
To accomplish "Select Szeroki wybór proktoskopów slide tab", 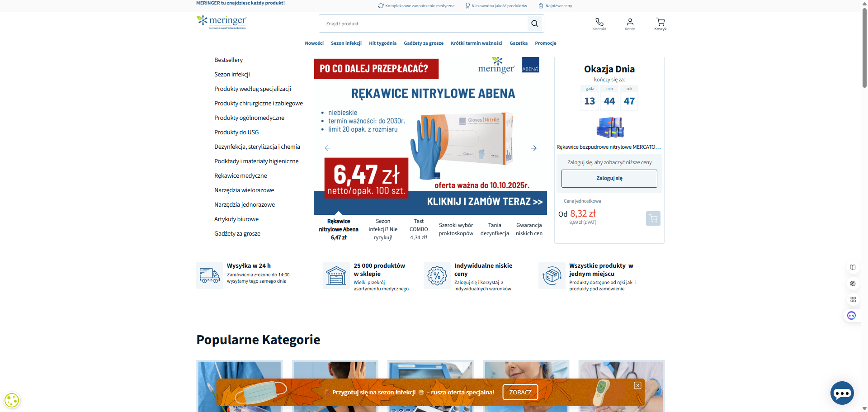I will pyautogui.click(x=456, y=229).
